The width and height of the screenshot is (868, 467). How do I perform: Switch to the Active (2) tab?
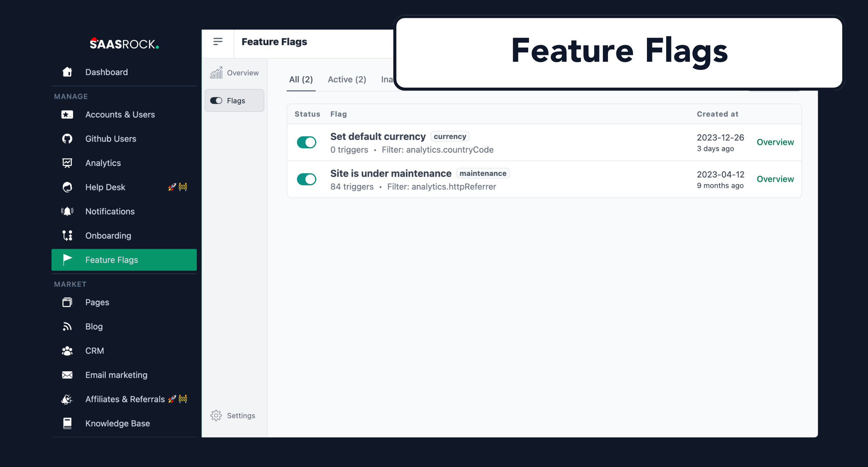click(347, 79)
